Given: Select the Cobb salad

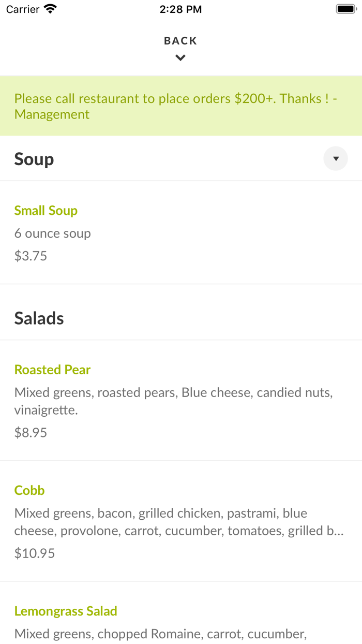Looking at the screenshot, I should 29,490.
